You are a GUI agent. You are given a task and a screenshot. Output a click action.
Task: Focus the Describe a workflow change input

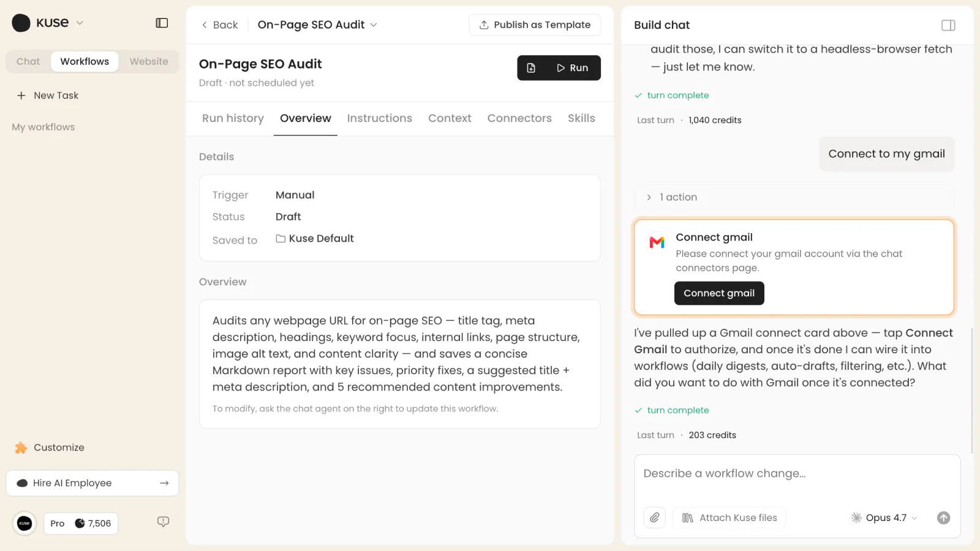click(x=797, y=474)
